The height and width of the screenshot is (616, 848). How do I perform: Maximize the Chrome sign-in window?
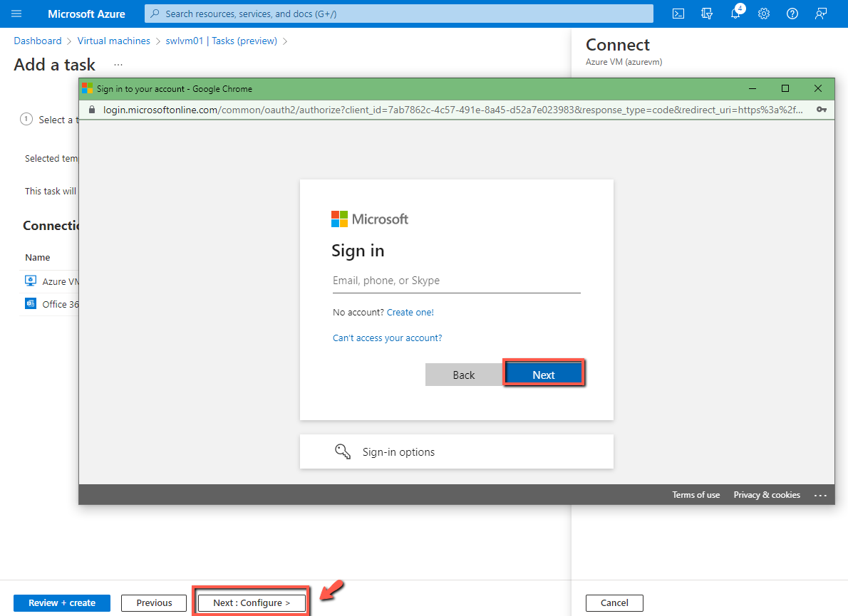[x=785, y=88]
